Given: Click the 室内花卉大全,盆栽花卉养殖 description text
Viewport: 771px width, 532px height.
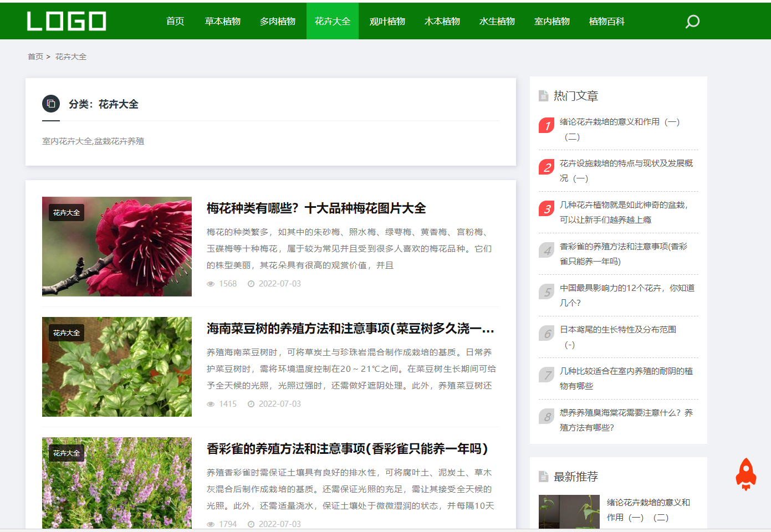Looking at the screenshot, I should (93, 141).
